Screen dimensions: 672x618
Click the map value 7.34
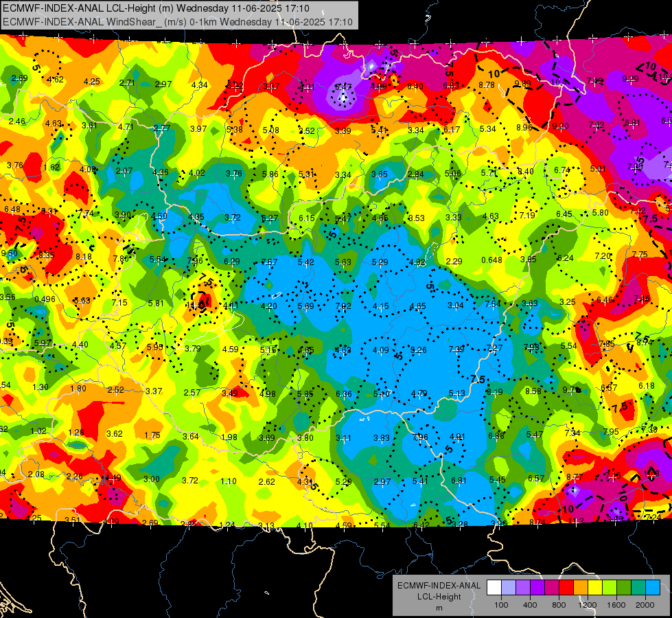click(572, 433)
